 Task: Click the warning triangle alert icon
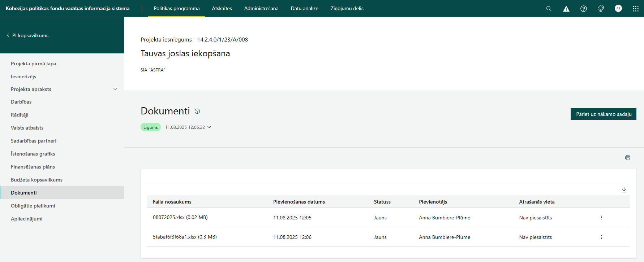point(566,9)
